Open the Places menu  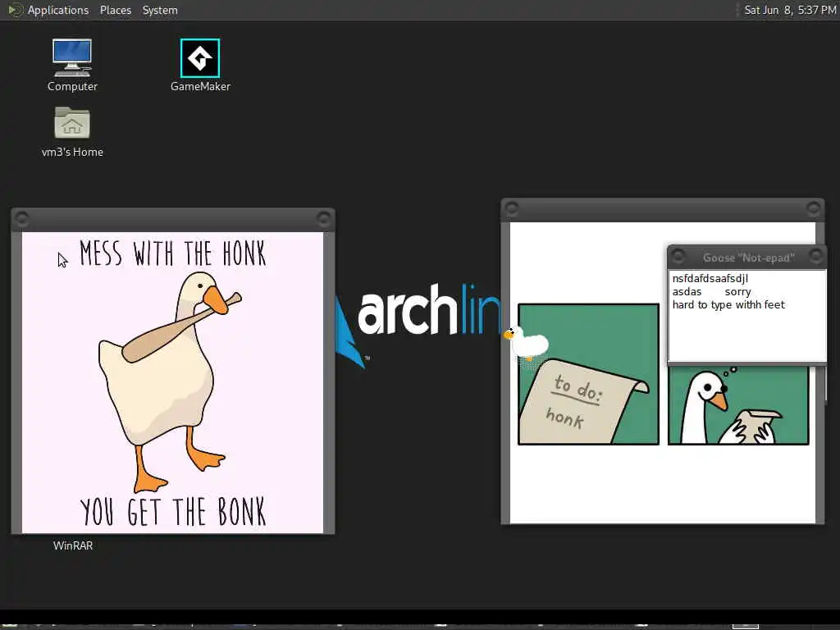[115, 10]
